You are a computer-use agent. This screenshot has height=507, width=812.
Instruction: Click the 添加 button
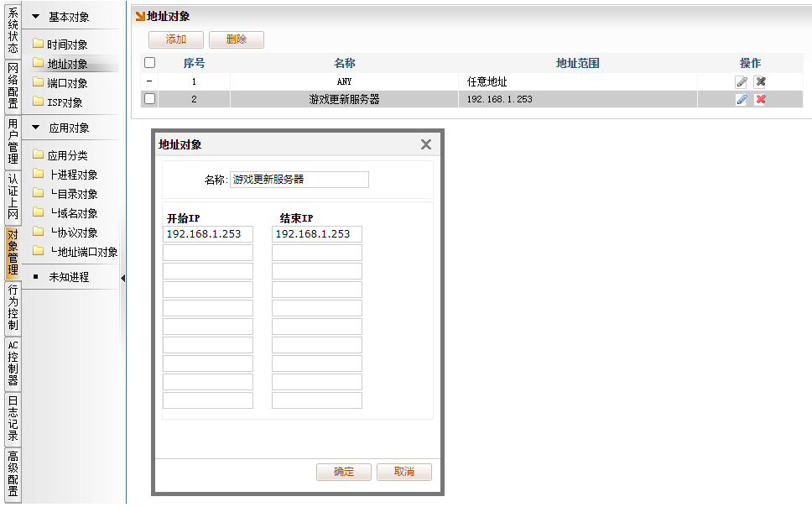click(x=176, y=39)
